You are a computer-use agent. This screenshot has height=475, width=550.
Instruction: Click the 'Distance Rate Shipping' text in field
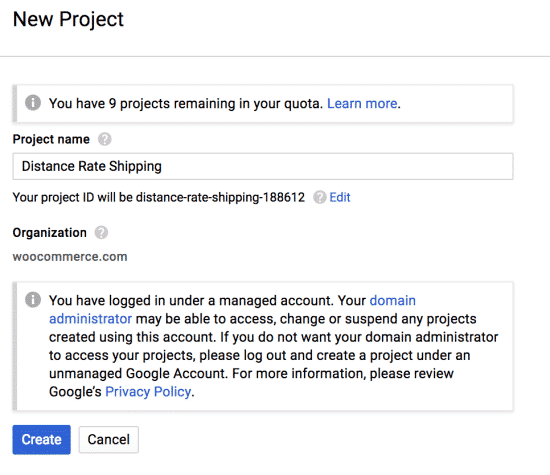coord(92,166)
